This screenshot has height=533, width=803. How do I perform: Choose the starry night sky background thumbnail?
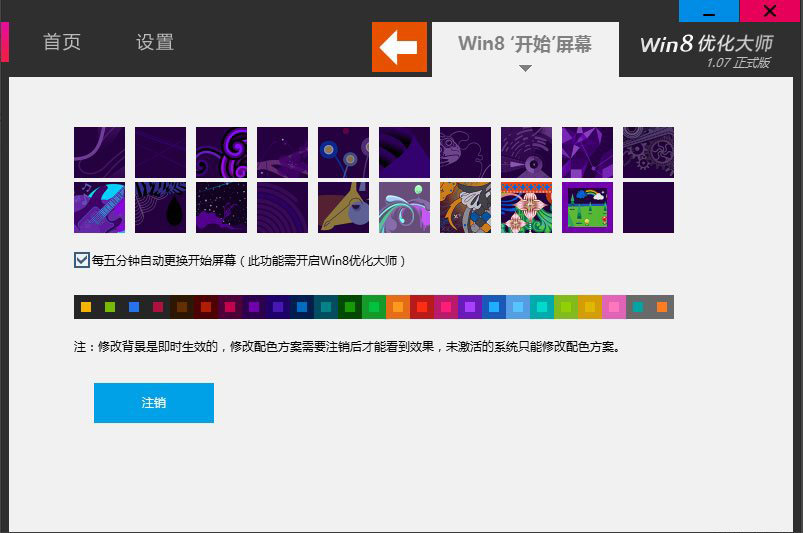(x=221, y=207)
